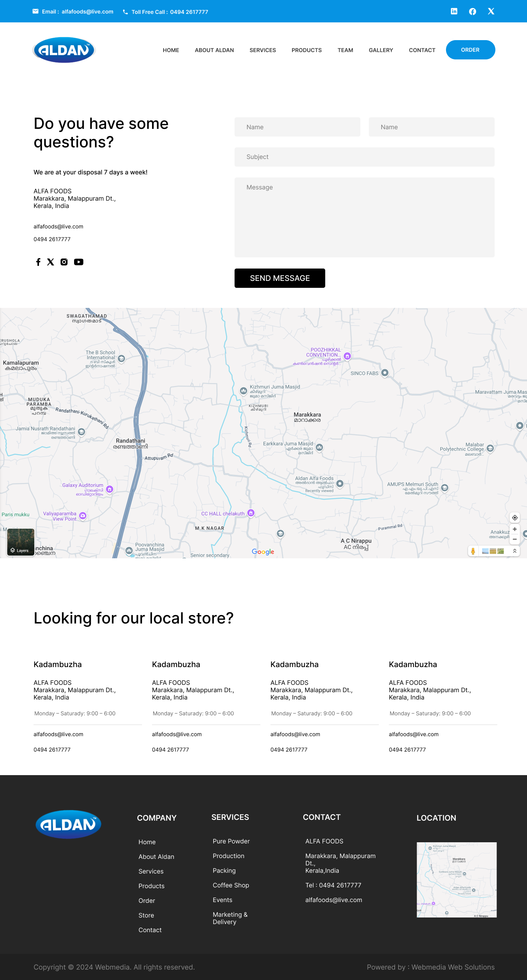
Task: Go to the GALLERY nav item
Action: click(x=381, y=50)
